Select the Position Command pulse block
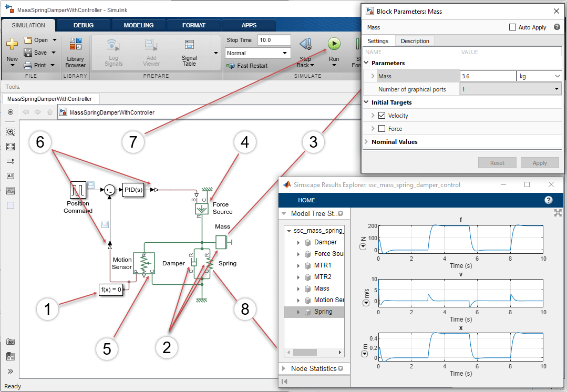This screenshot has height=392, width=567. (x=78, y=190)
